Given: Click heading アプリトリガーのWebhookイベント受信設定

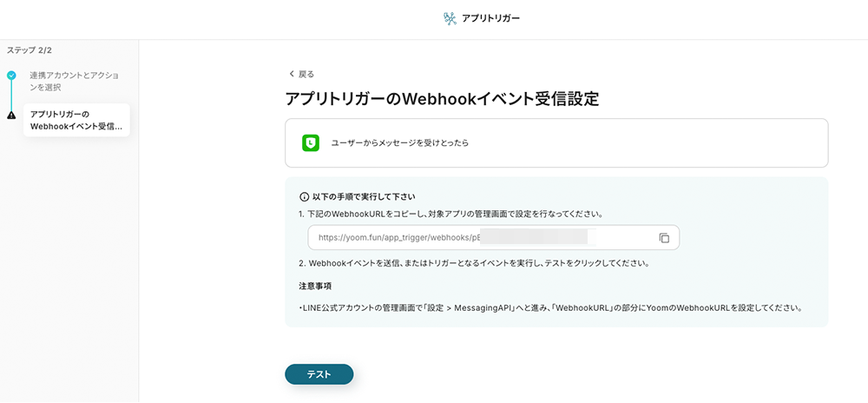Looking at the screenshot, I should tap(443, 99).
